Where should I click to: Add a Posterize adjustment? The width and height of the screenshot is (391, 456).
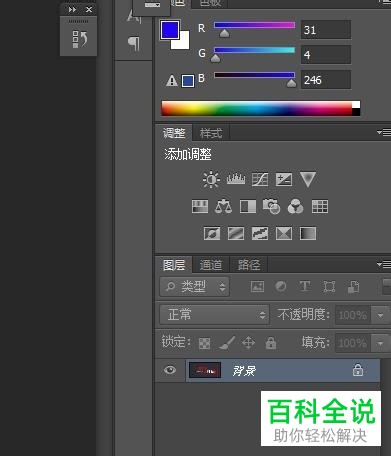(x=236, y=233)
